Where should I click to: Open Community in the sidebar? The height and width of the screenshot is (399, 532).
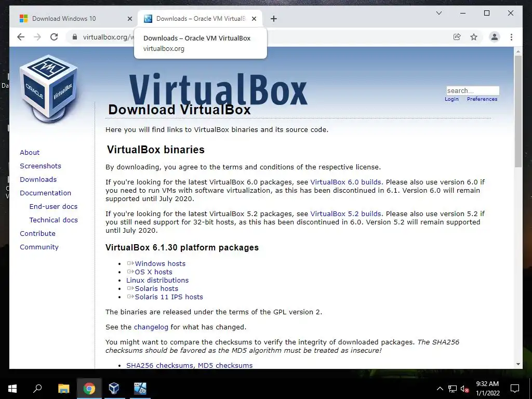tap(39, 247)
